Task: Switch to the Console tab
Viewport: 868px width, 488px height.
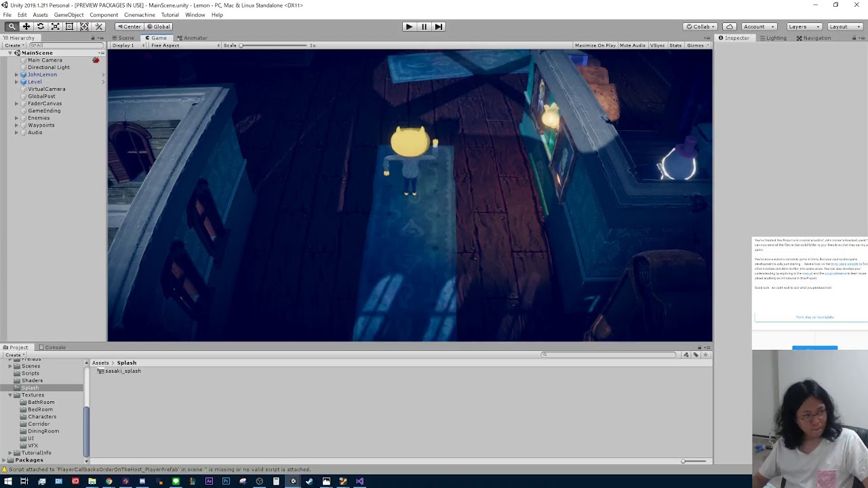Action: [52, 348]
